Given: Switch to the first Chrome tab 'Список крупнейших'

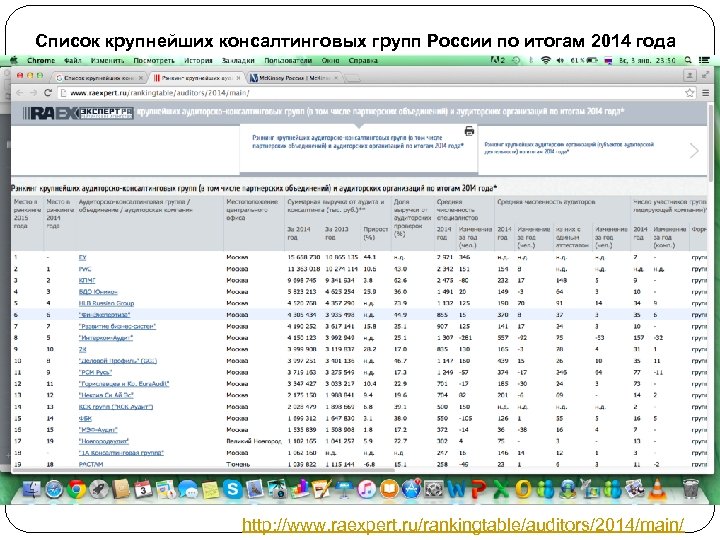Looking at the screenshot, I should point(98,78).
